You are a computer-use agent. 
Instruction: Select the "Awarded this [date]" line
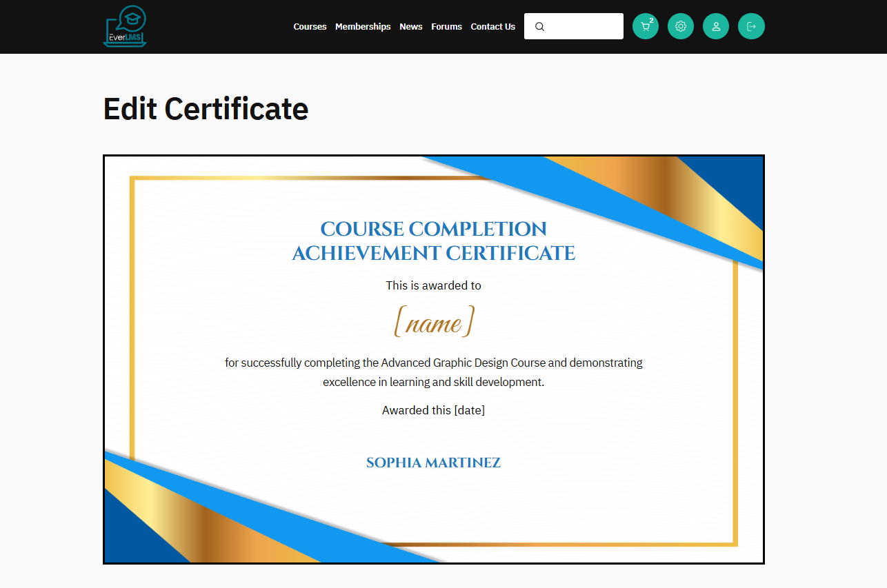click(x=433, y=410)
